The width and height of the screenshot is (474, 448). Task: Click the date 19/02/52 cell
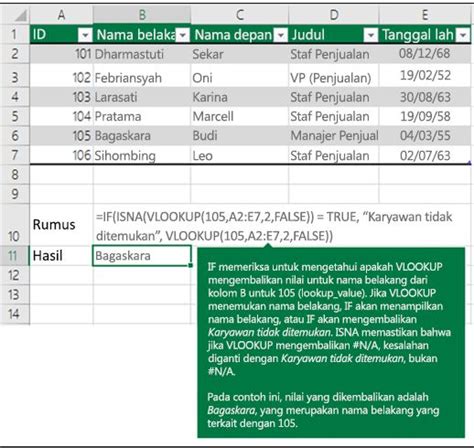[x=425, y=77]
